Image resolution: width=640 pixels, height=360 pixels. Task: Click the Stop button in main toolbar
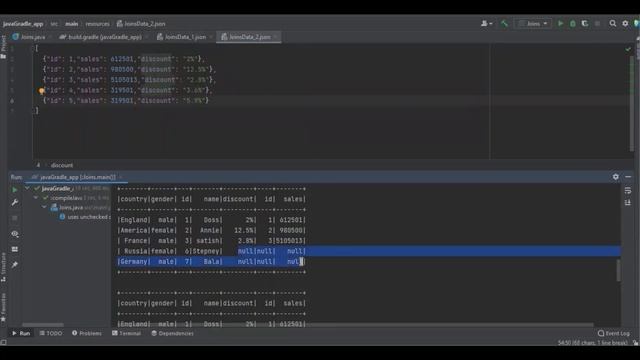pos(598,24)
